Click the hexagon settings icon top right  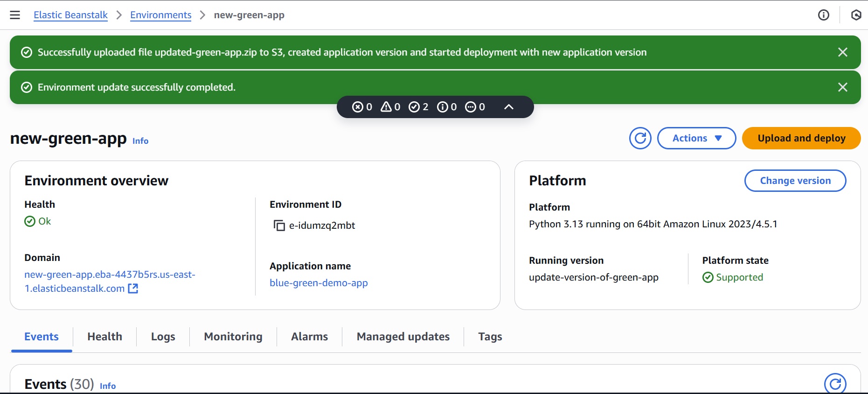coord(856,15)
